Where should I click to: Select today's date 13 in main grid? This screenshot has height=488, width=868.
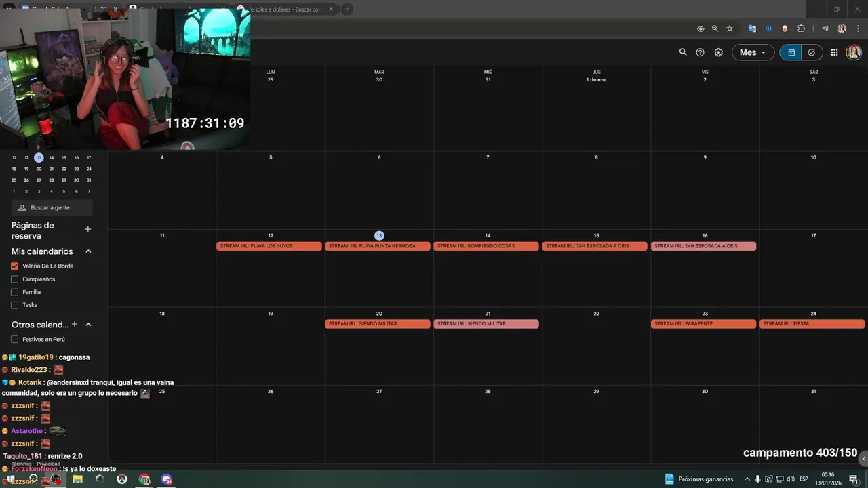[379, 235]
